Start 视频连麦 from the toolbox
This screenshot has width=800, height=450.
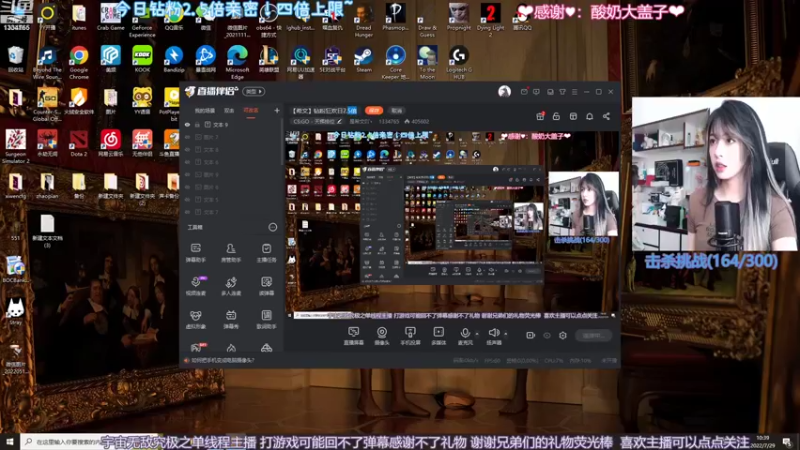coord(195,286)
